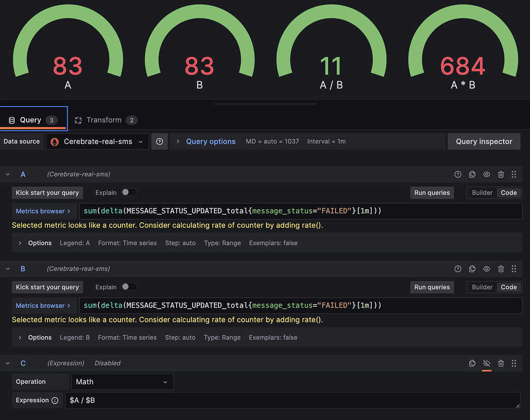
Task: Enable the Explain toggle for query B
Action: (x=129, y=287)
